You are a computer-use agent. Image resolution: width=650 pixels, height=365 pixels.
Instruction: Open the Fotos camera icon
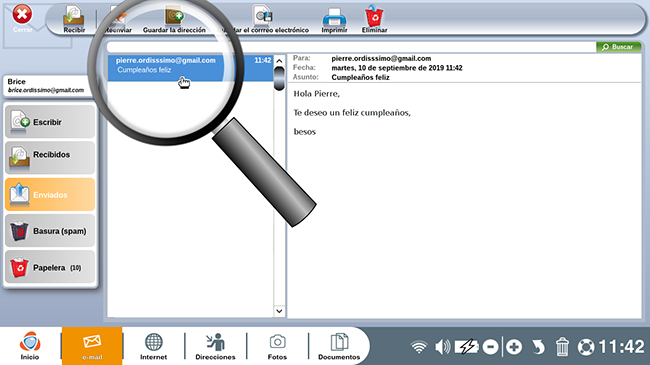[x=277, y=346]
